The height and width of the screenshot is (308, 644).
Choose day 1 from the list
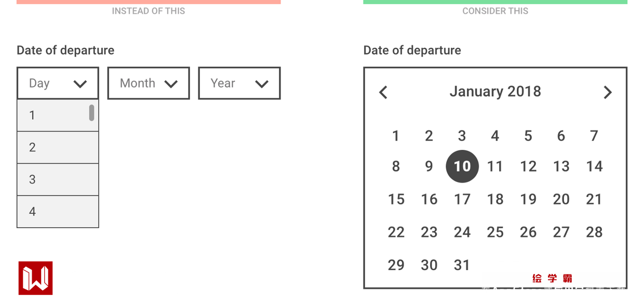pos(52,115)
